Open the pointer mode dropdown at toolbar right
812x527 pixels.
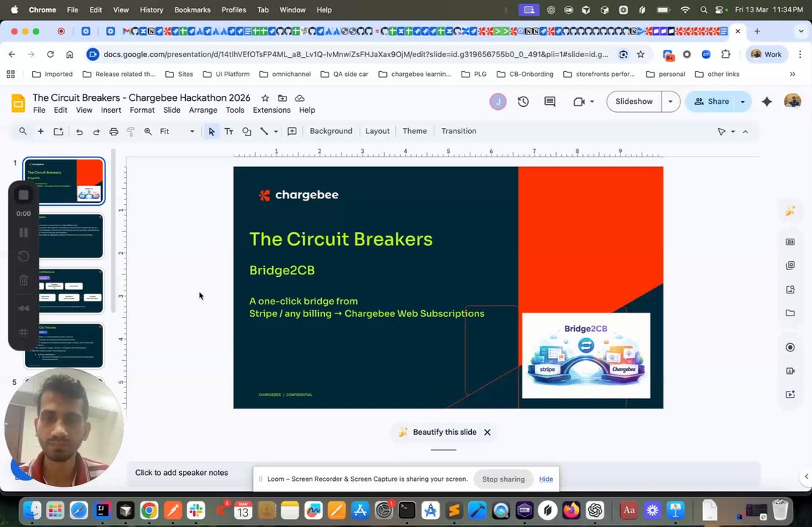(733, 132)
